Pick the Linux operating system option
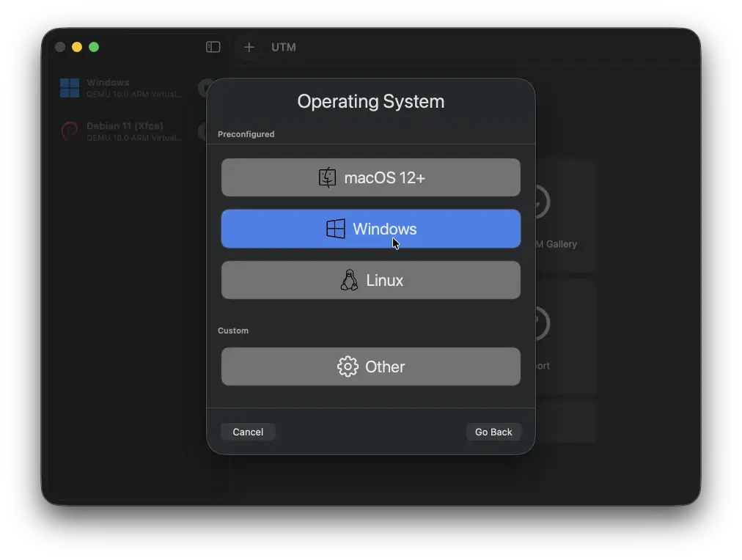The height and width of the screenshot is (560, 742). 370,280
